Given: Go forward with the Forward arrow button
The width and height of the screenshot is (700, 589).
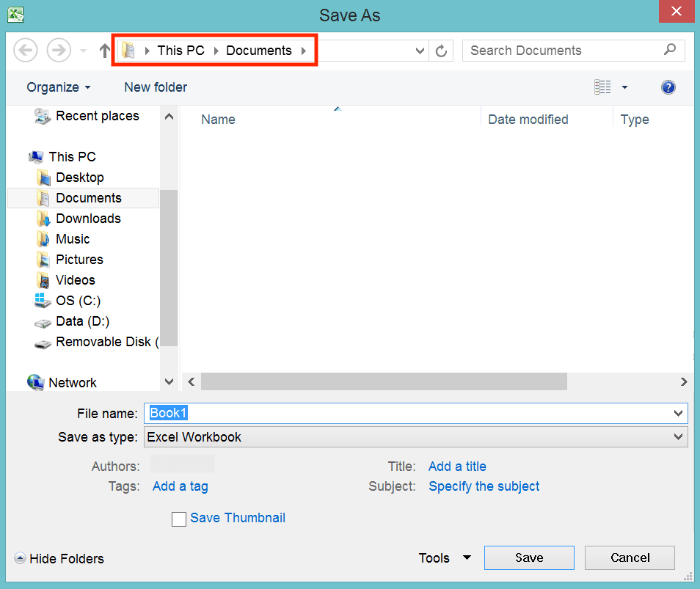Looking at the screenshot, I should 59,50.
